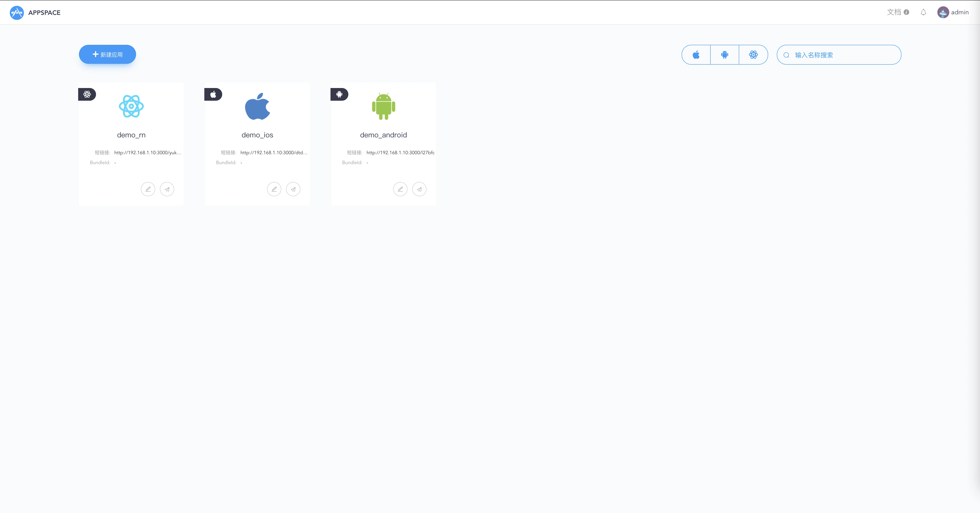Click the React Native badge on demo_rn card

(87, 94)
